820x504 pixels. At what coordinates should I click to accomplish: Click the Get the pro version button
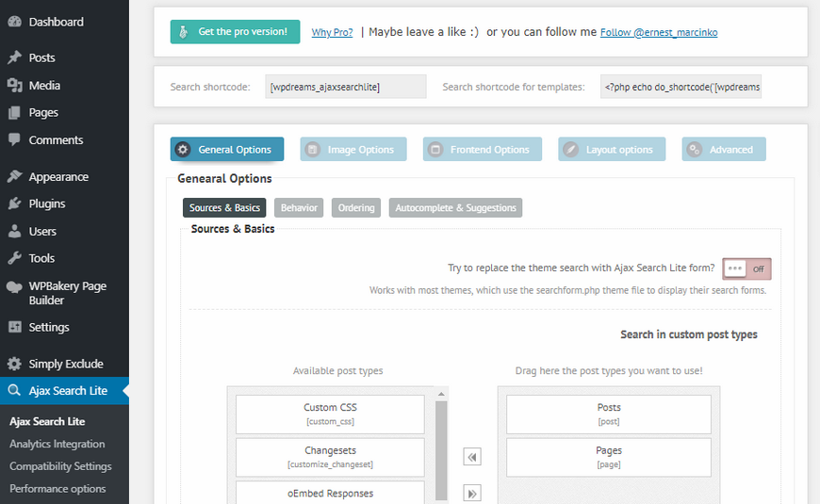[235, 32]
